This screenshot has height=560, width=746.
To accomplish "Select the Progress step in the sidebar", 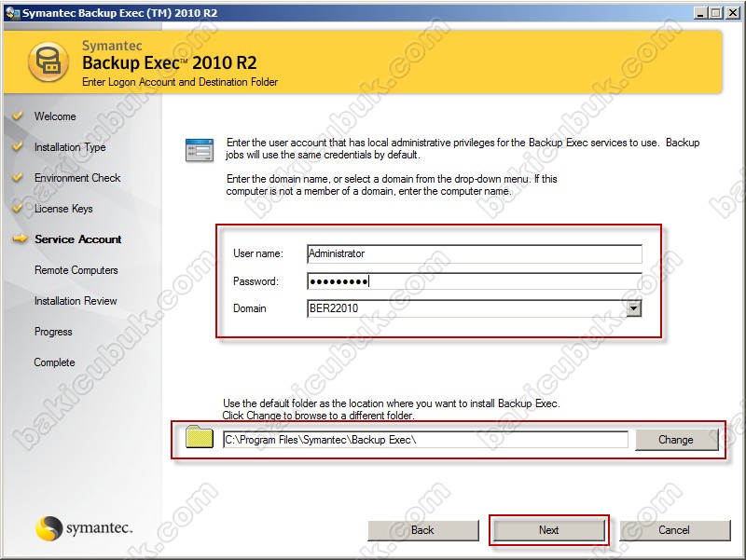I will [53, 332].
